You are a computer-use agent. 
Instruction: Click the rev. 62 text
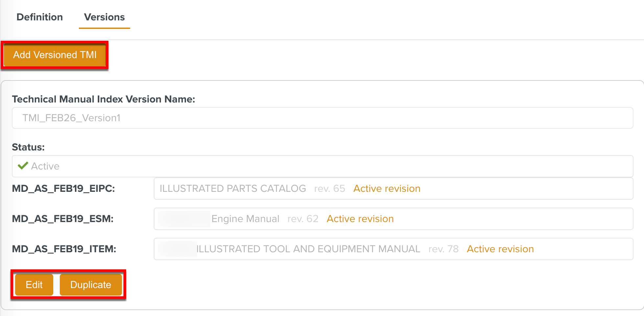point(303,219)
